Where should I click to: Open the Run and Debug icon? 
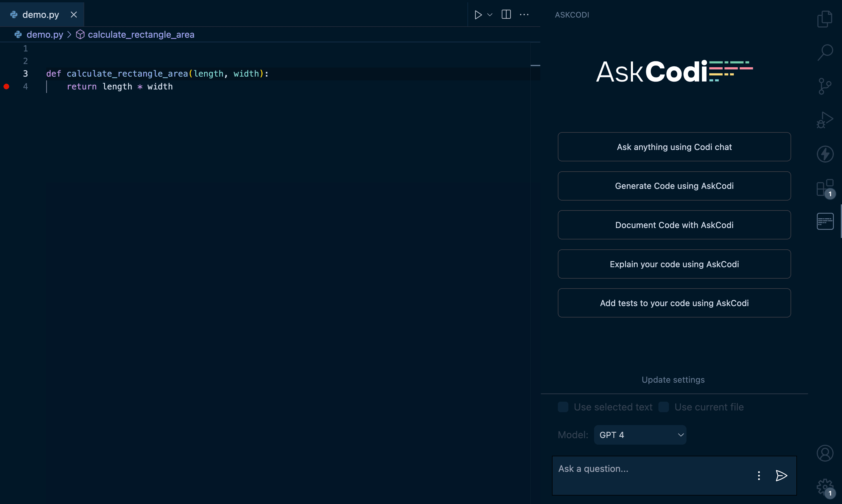pos(825,120)
